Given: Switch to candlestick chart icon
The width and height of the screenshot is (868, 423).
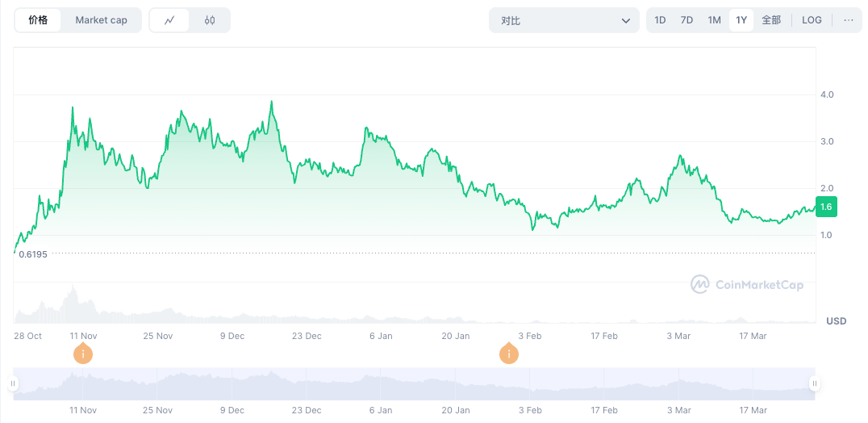Looking at the screenshot, I should [x=210, y=20].
